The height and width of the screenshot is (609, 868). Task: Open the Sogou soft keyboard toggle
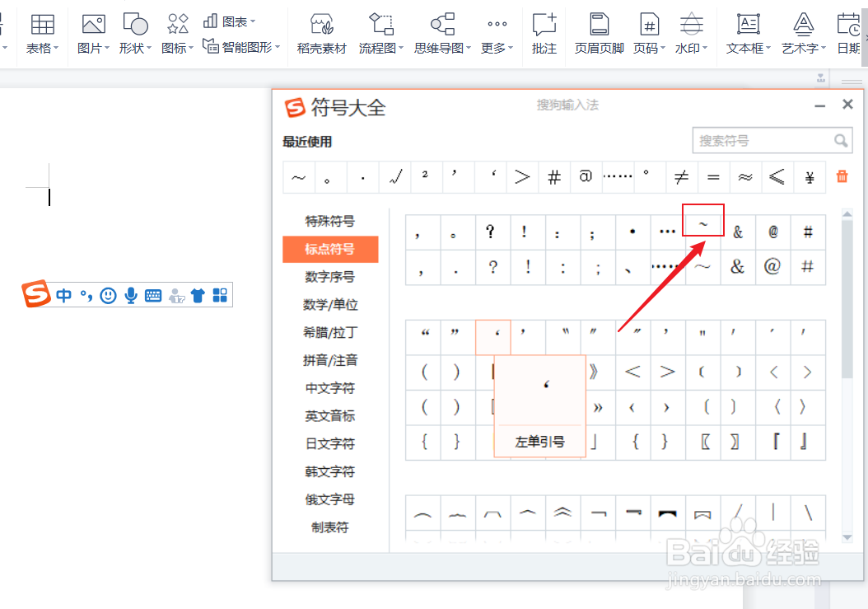pos(153,294)
